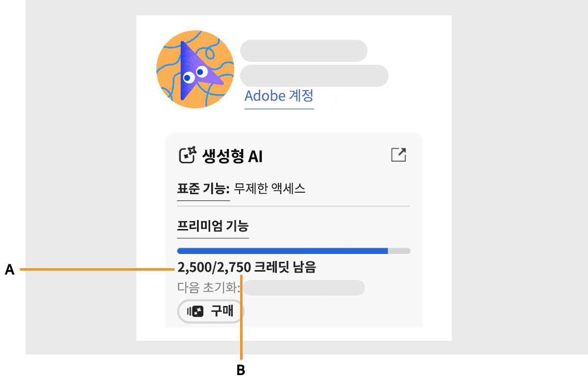This screenshot has height=380, width=588.
Task: Click the 표준 기능 underlined label
Action: (x=202, y=188)
